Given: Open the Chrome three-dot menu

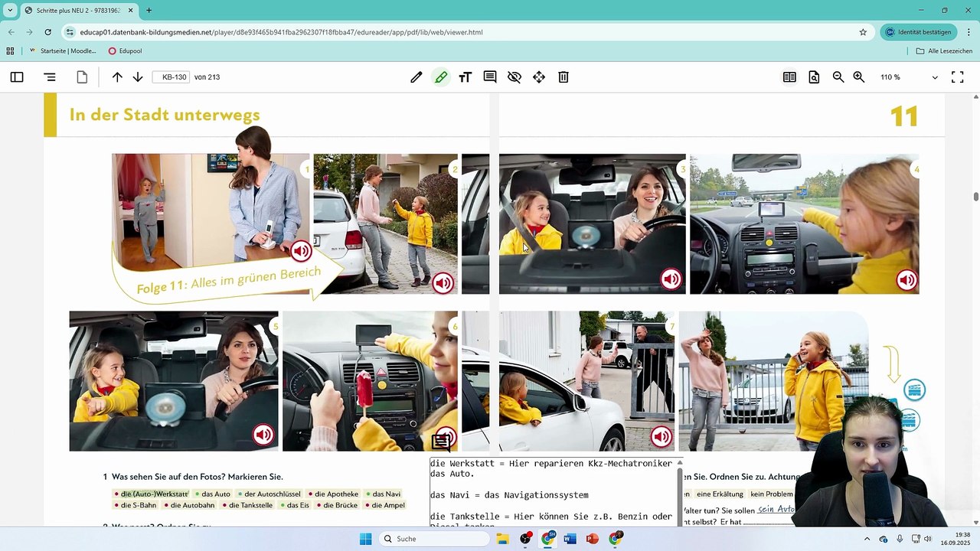Looking at the screenshot, I should pyautogui.click(x=969, y=32).
